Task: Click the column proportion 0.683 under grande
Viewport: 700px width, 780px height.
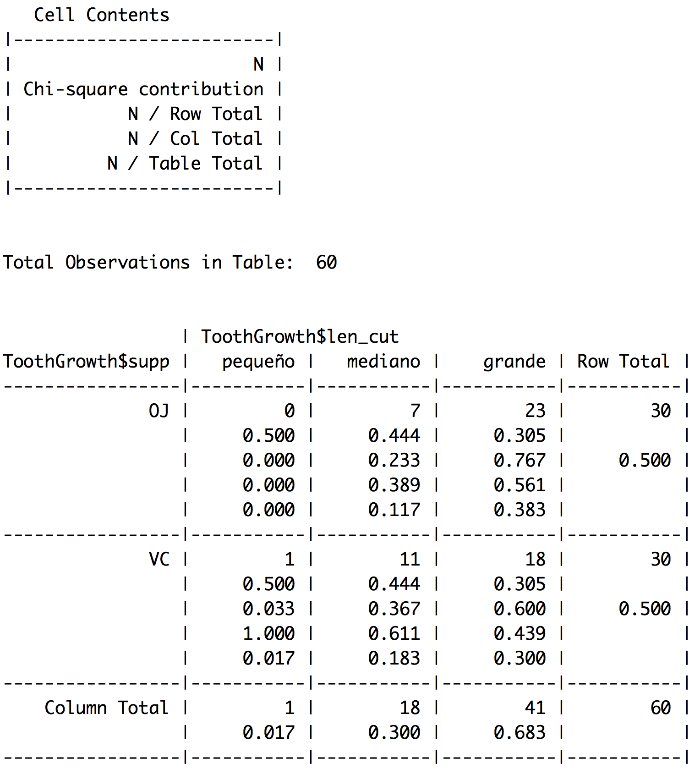Action: click(520, 733)
